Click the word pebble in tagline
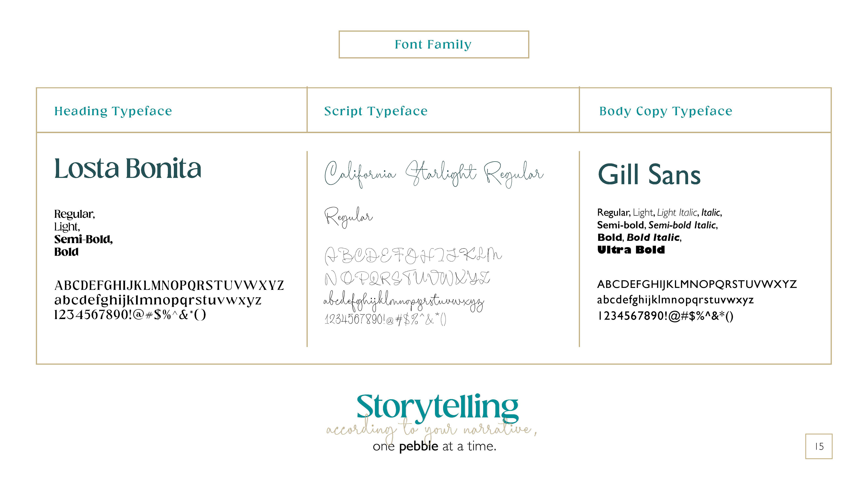 [x=418, y=447]
